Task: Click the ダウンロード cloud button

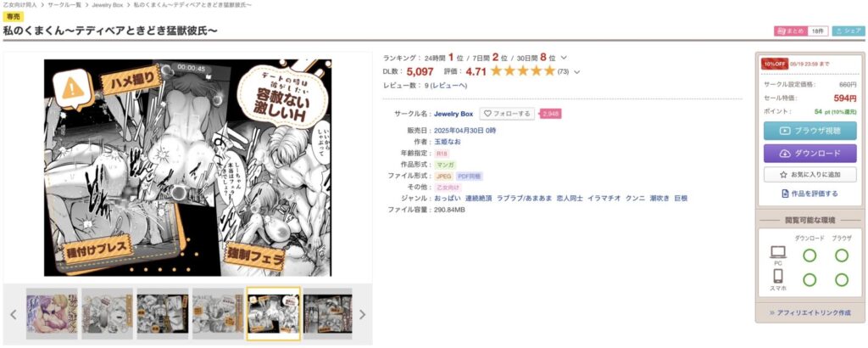Action: 810,154
